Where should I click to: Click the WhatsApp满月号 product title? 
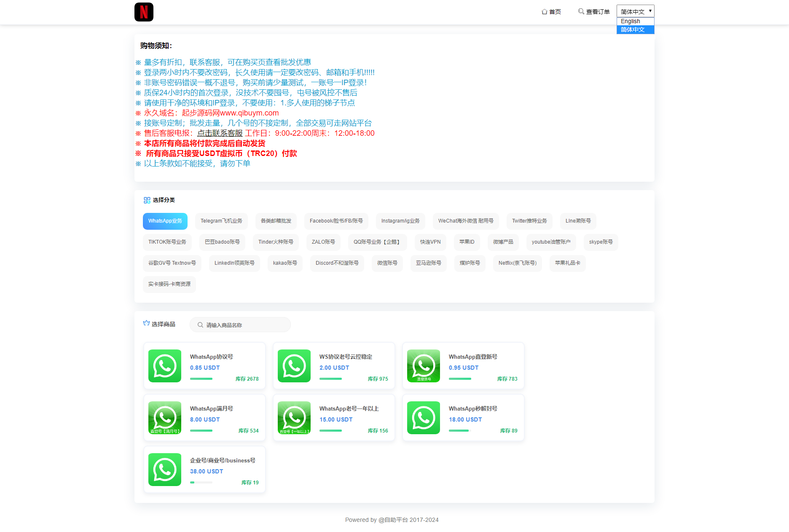pos(212,409)
